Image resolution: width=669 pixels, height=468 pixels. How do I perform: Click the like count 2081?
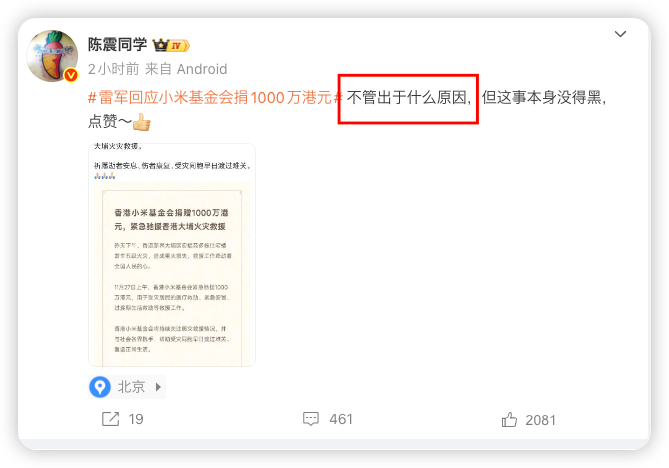pyautogui.click(x=541, y=420)
